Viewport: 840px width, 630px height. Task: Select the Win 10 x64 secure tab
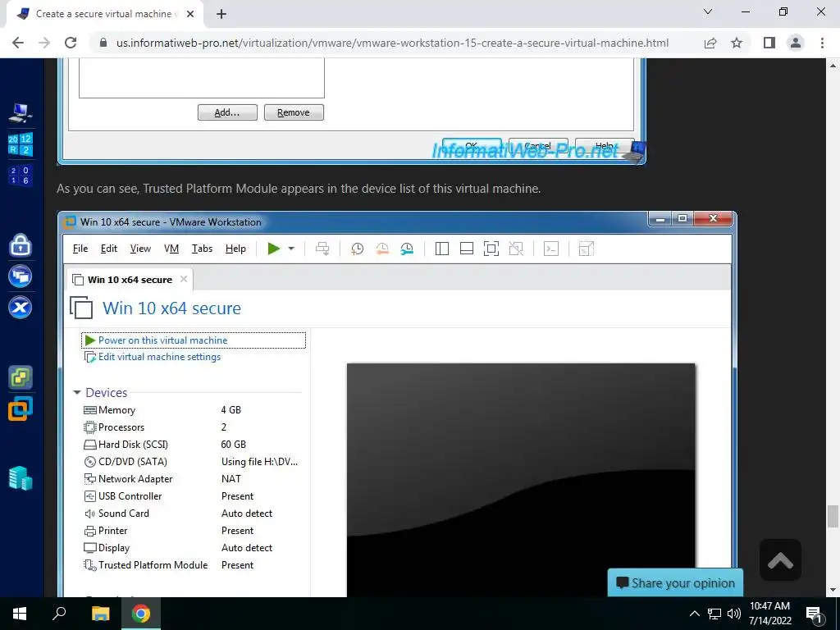click(130, 280)
